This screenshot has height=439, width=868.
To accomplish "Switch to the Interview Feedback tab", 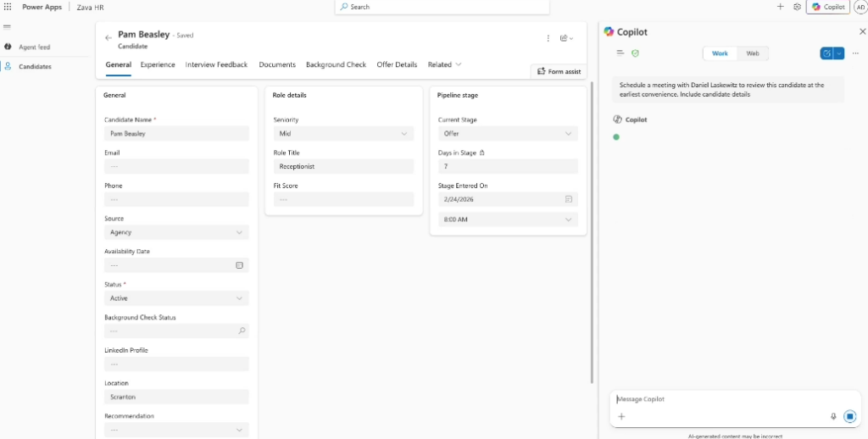I will [216, 64].
